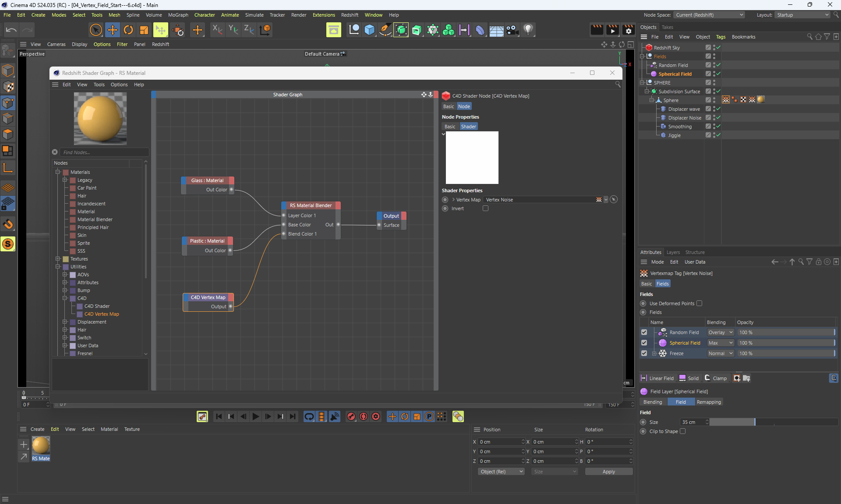Open the MoGraph menu
The width and height of the screenshot is (841, 504).
click(x=178, y=15)
